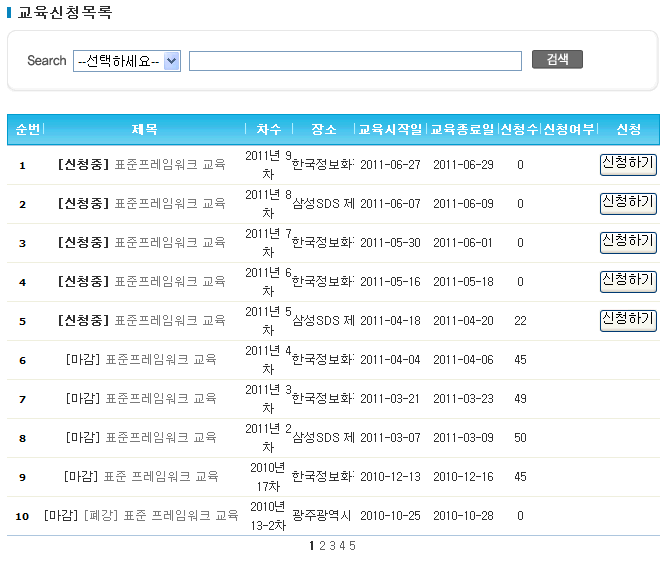Go to page 3 of results
The width and height of the screenshot is (669, 562).
(x=332, y=546)
